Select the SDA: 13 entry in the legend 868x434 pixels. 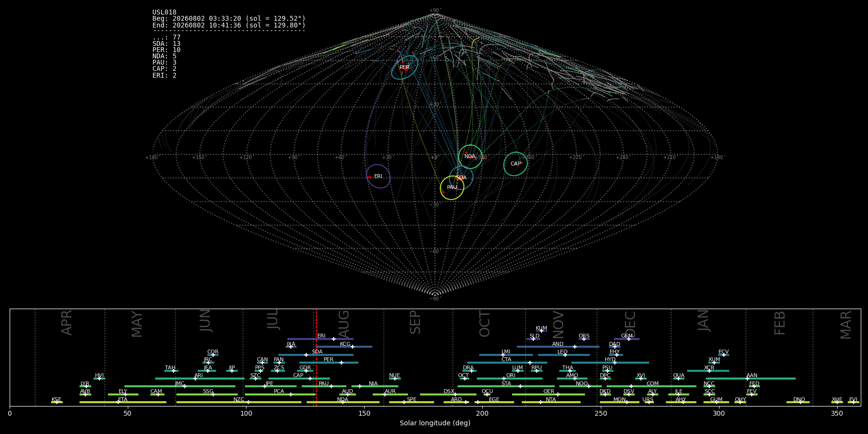coord(166,44)
